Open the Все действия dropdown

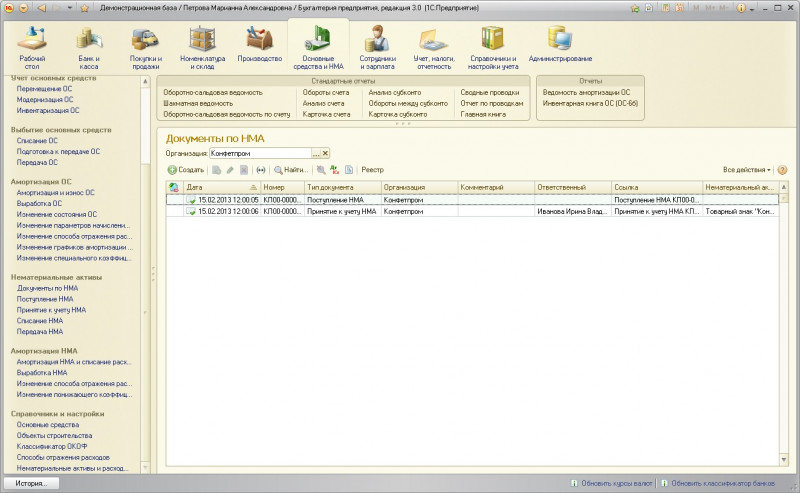point(746,170)
